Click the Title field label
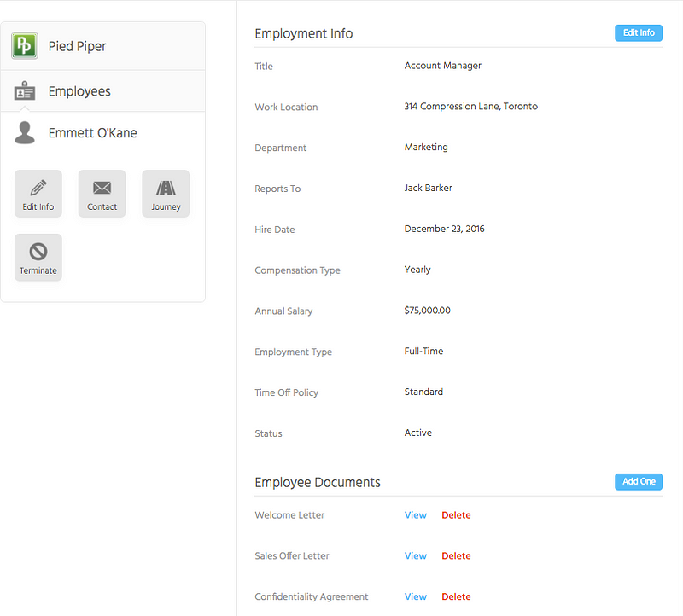This screenshot has height=616, width=683. tap(264, 67)
